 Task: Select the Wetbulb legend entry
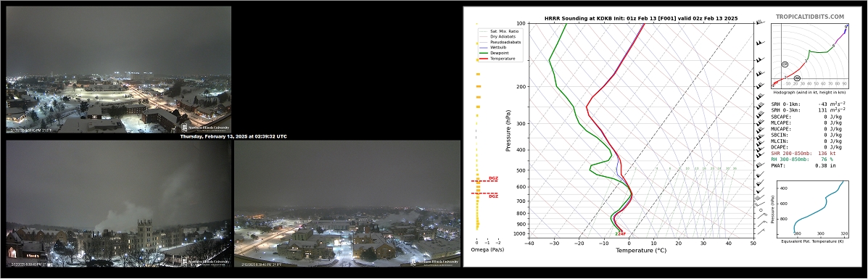point(495,47)
